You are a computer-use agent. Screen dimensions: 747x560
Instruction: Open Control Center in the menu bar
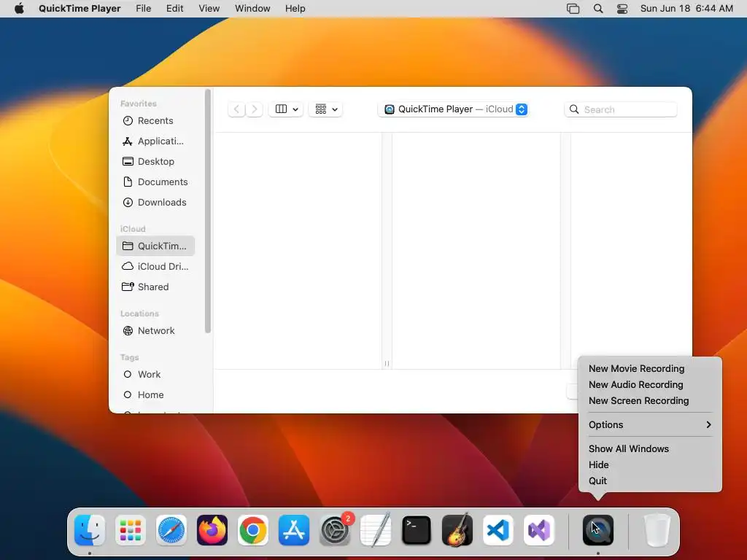click(x=622, y=9)
